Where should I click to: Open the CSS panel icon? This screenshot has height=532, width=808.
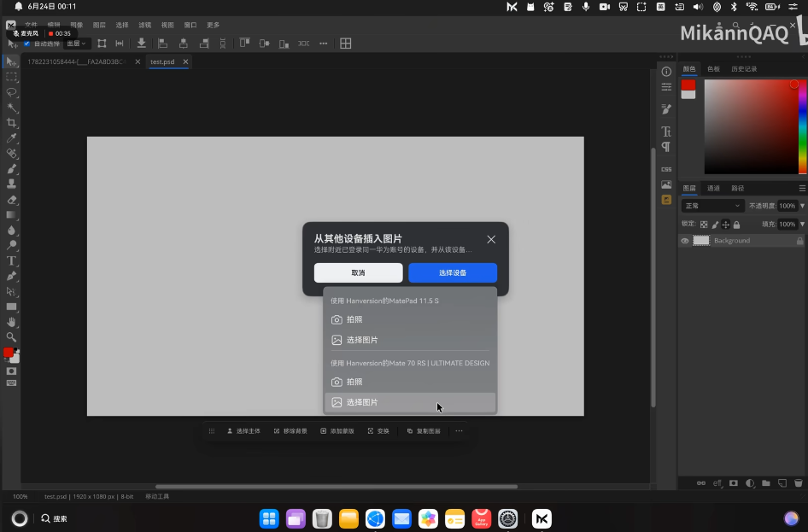click(x=666, y=169)
